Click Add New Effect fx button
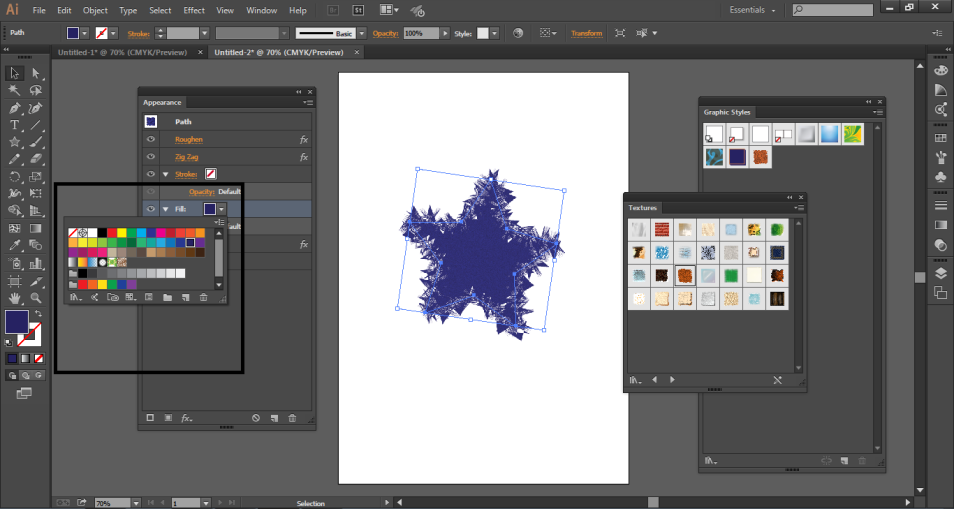 pyautogui.click(x=186, y=417)
